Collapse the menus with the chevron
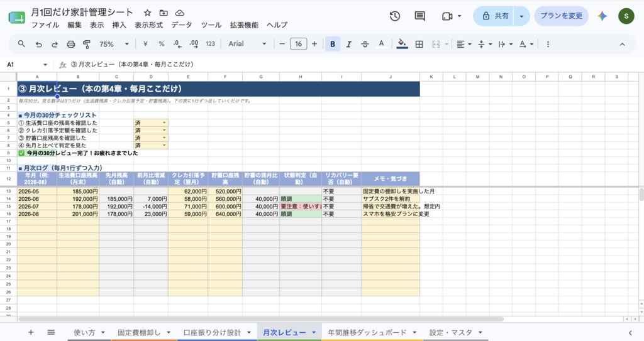The image size is (644, 341). [622, 45]
